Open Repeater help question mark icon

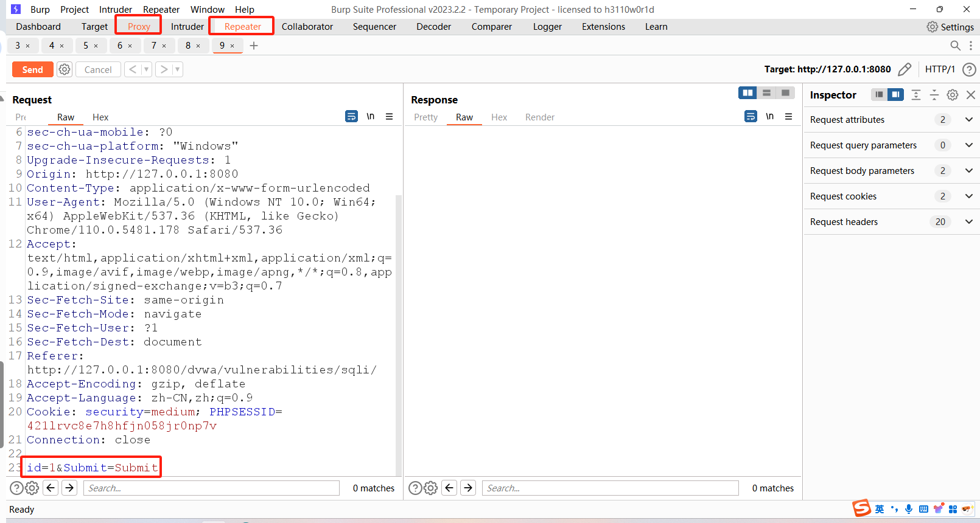tap(969, 69)
